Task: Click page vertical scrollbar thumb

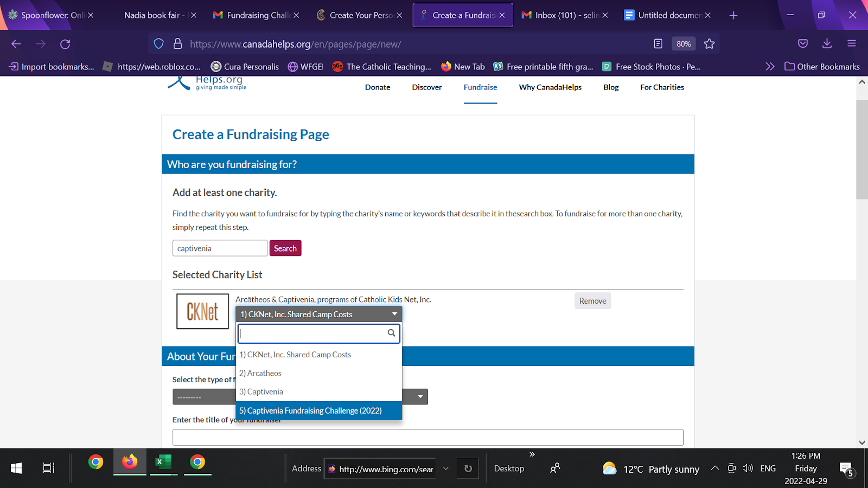Action: (x=861, y=149)
